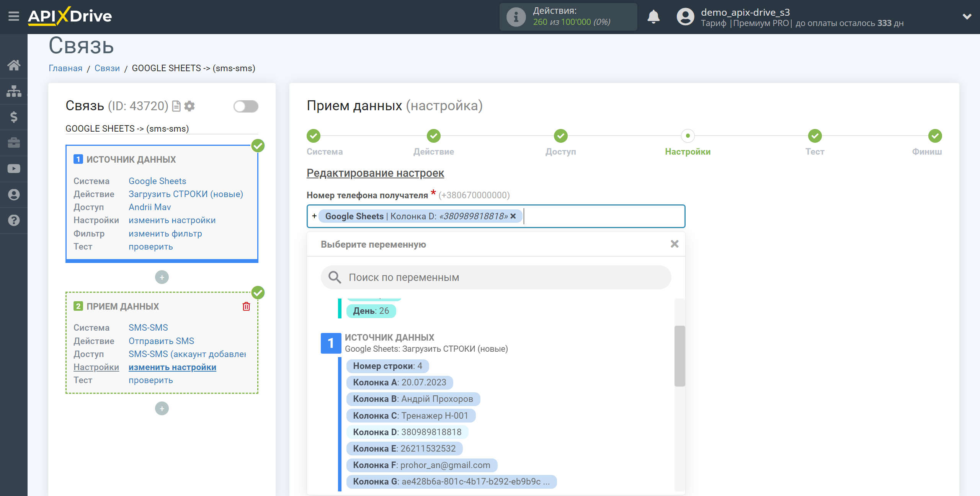Screen dimensions: 980x496
Task: Go to Настройки step
Action: pyautogui.click(x=688, y=136)
